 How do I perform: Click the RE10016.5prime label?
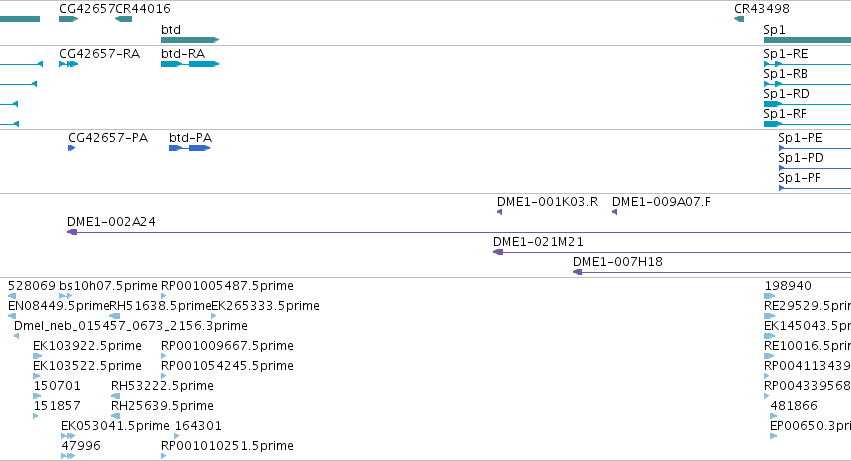(x=808, y=346)
